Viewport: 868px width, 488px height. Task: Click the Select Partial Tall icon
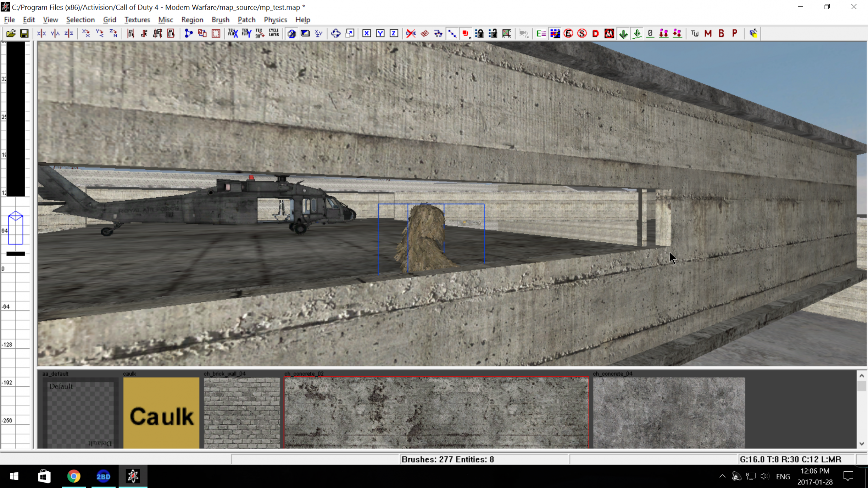(x=158, y=33)
